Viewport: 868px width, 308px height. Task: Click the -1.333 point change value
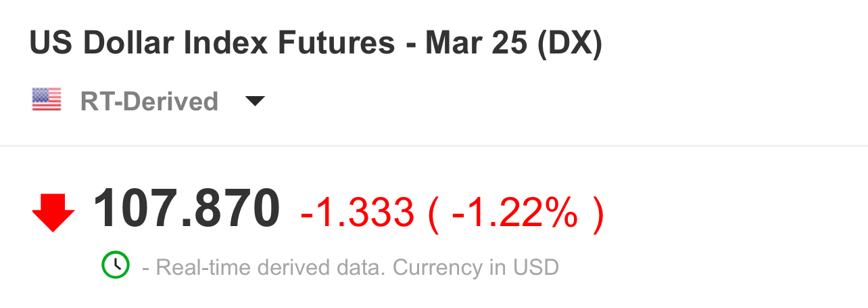point(357,214)
